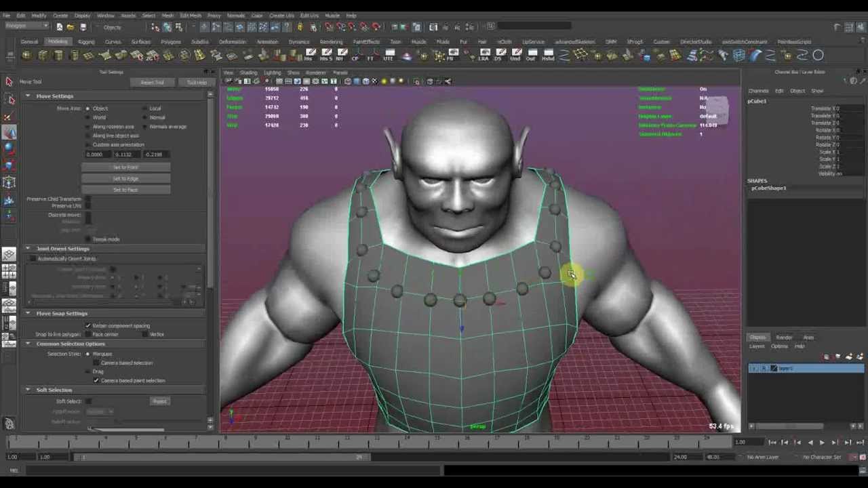
Task: Click the Set to Edge button
Action: (x=125, y=179)
